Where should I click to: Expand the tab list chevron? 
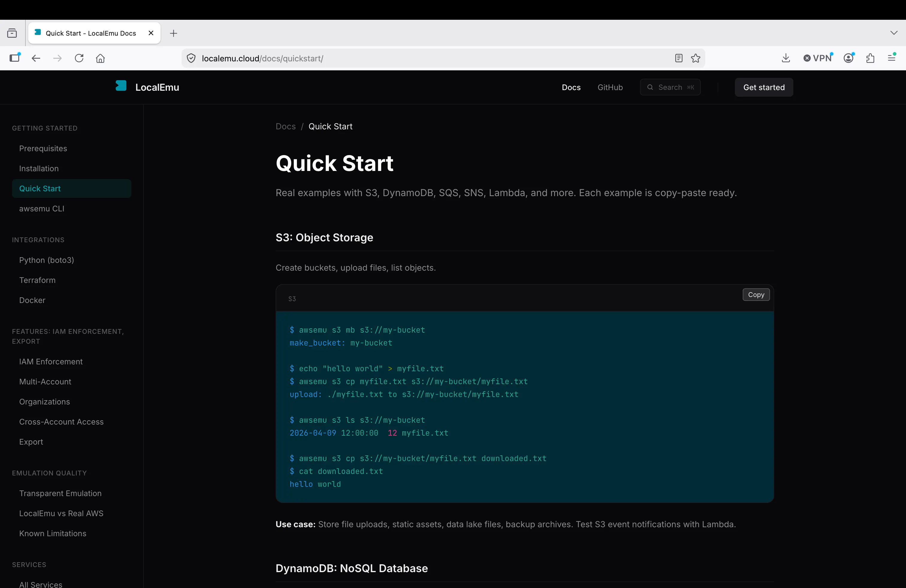[x=894, y=33]
